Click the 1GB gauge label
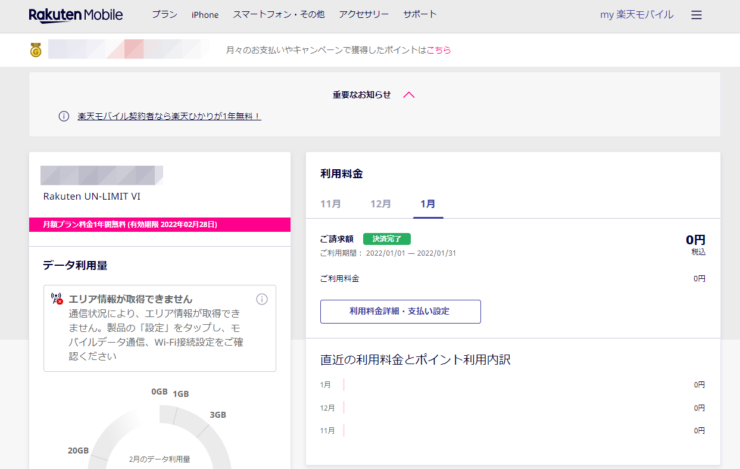 point(181,394)
